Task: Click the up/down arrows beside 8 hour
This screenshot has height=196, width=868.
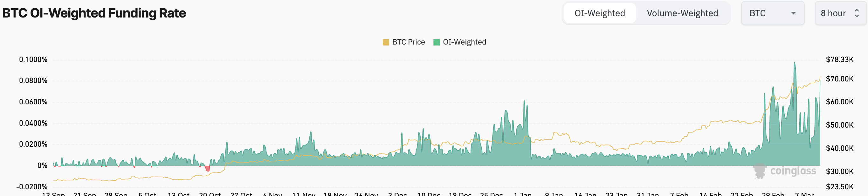Action: point(857,13)
